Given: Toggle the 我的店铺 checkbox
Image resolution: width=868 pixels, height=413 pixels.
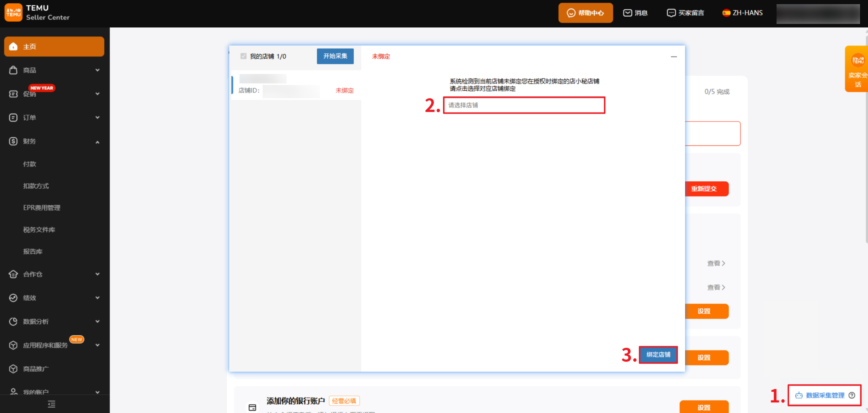Looking at the screenshot, I should (244, 56).
